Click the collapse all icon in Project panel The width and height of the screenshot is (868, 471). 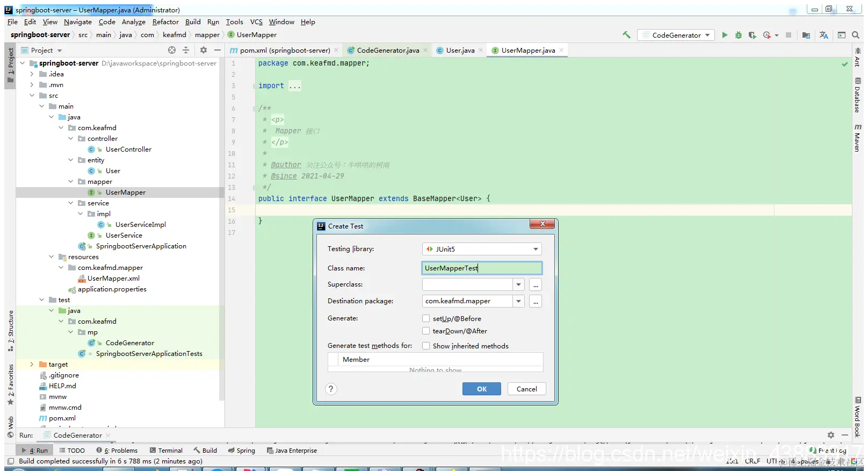(186, 50)
